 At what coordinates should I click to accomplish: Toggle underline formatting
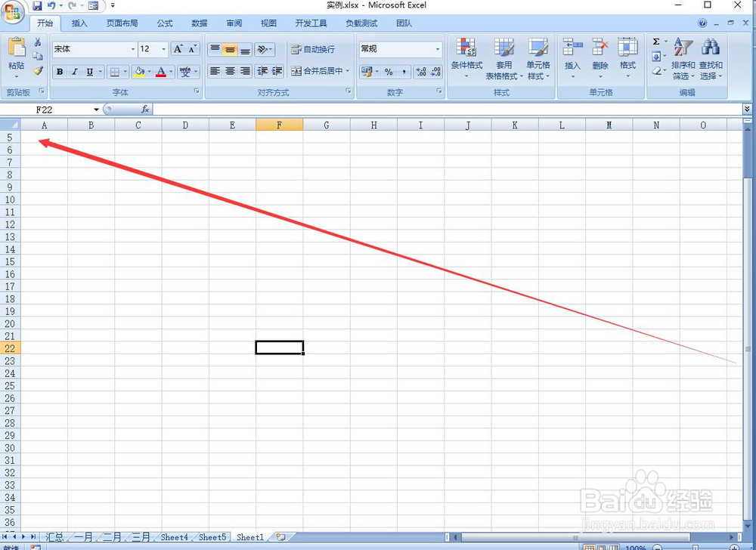(89, 72)
